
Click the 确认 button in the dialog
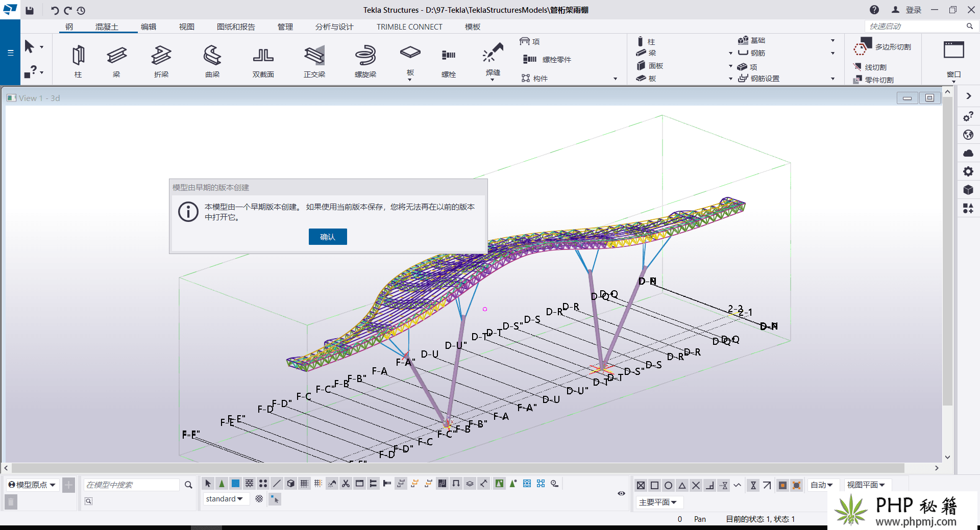[328, 237]
